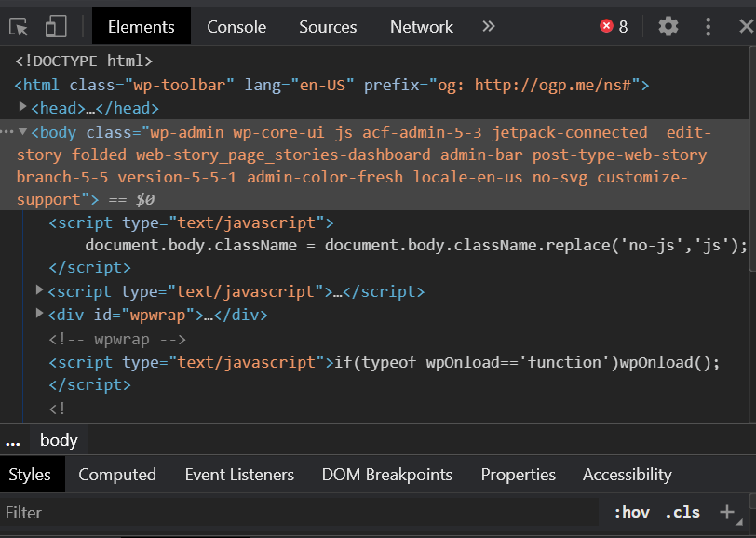
Task: Toggle the .cls class editor button
Action: [x=682, y=513]
